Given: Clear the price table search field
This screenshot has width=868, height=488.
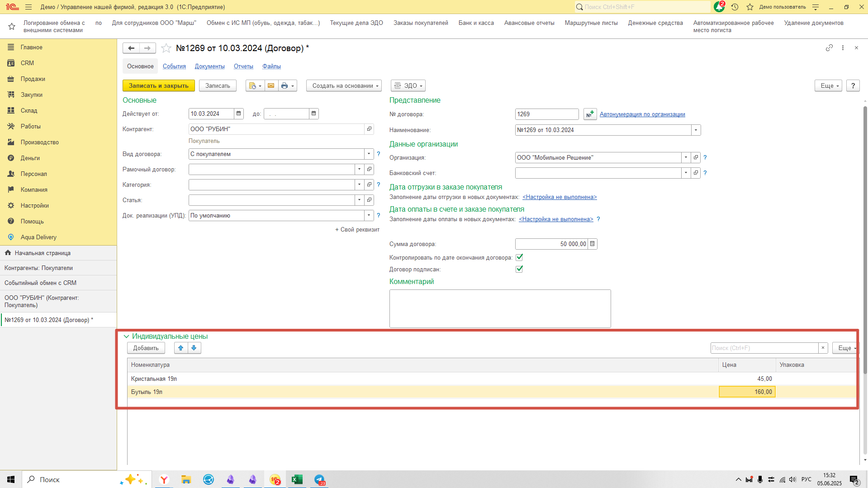Looking at the screenshot, I should pos(823,348).
